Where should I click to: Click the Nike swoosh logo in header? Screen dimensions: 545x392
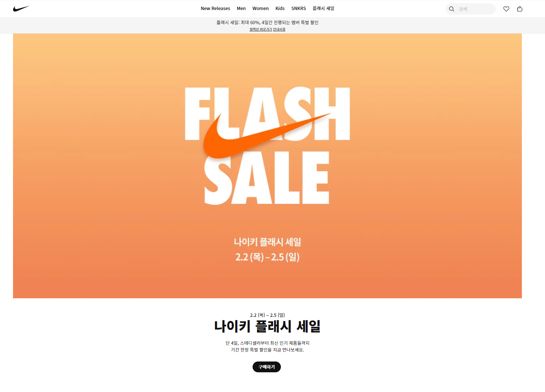(x=21, y=9)
